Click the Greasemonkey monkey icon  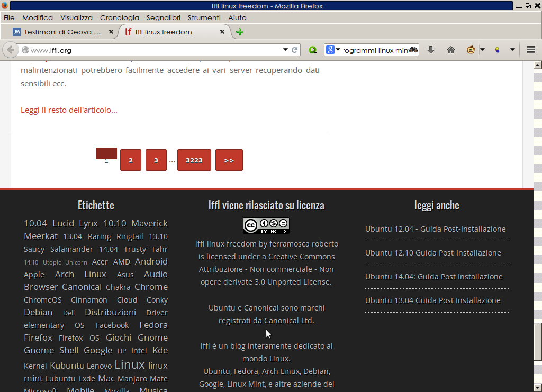coord(471,50)
